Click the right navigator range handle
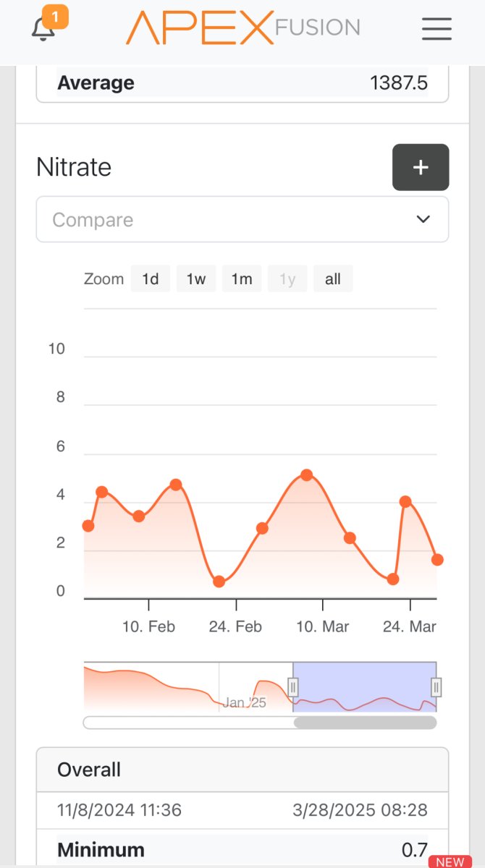This screenshot has height=868, width=485. pos(436,686)
